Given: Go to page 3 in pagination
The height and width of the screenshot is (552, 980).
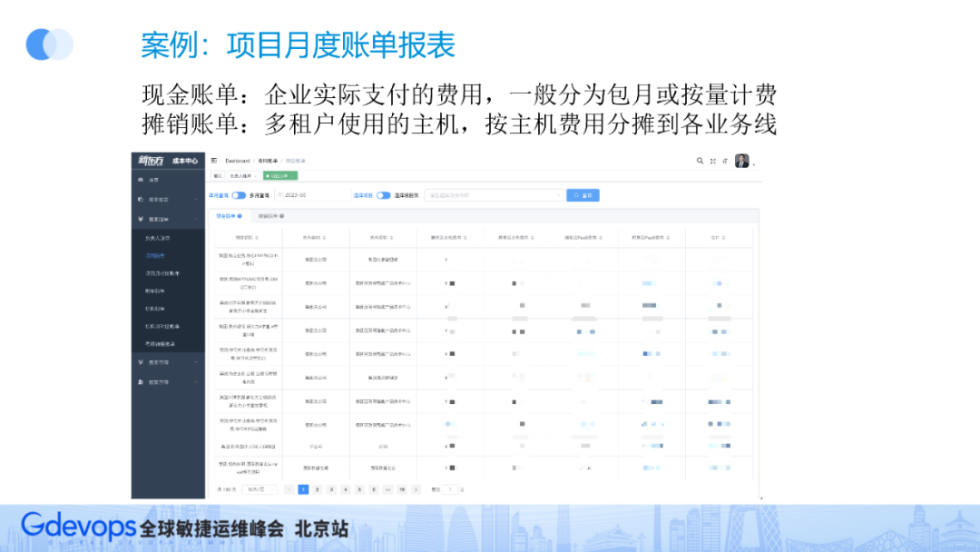Looking at the screenshot, I should pyautogui.click(x=331, y=489).
